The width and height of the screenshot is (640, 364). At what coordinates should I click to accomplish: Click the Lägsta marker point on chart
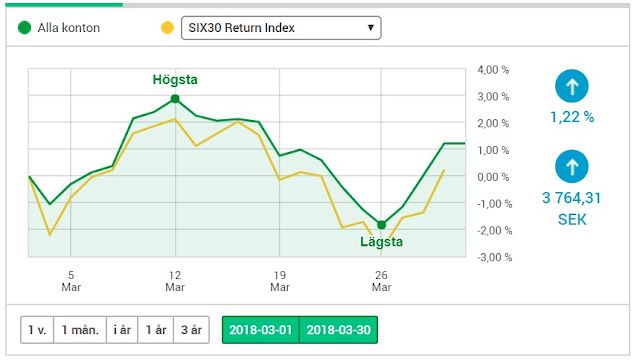pos(382,225)
